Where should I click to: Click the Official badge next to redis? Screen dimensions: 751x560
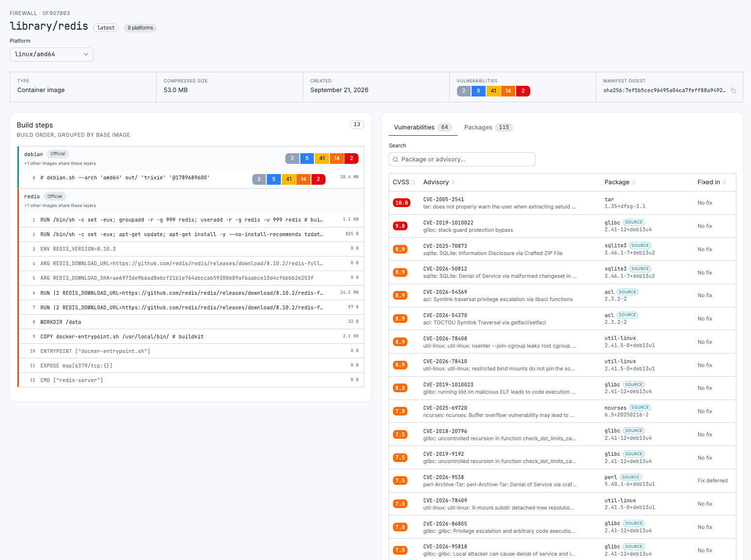click(55, 196)
